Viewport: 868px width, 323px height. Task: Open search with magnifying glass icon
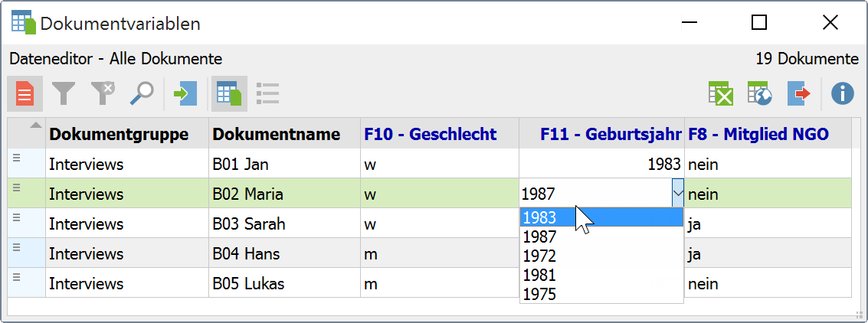click(x=142, y=93)
